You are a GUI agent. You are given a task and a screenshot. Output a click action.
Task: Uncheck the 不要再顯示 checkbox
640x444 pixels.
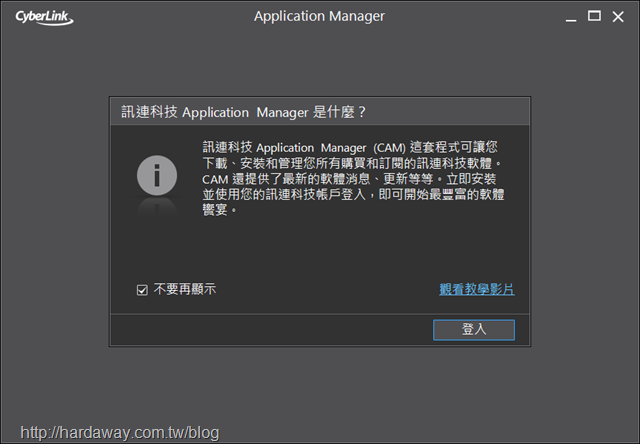[142, 290]
